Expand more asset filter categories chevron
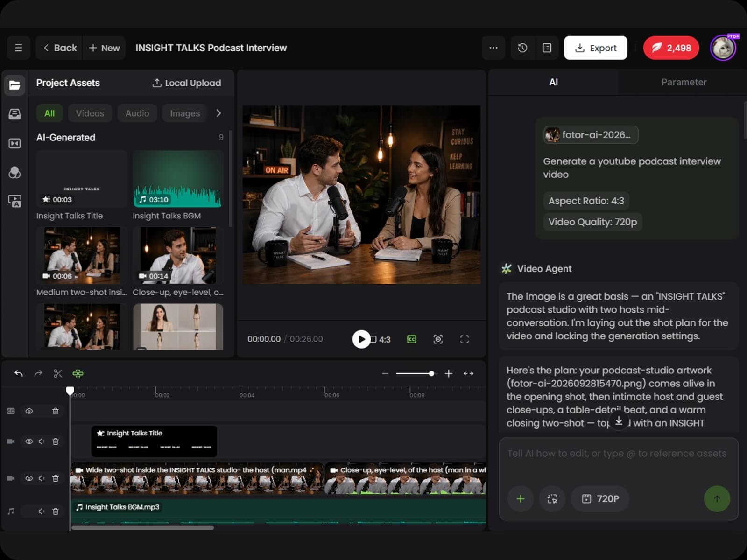 [218, 113]
